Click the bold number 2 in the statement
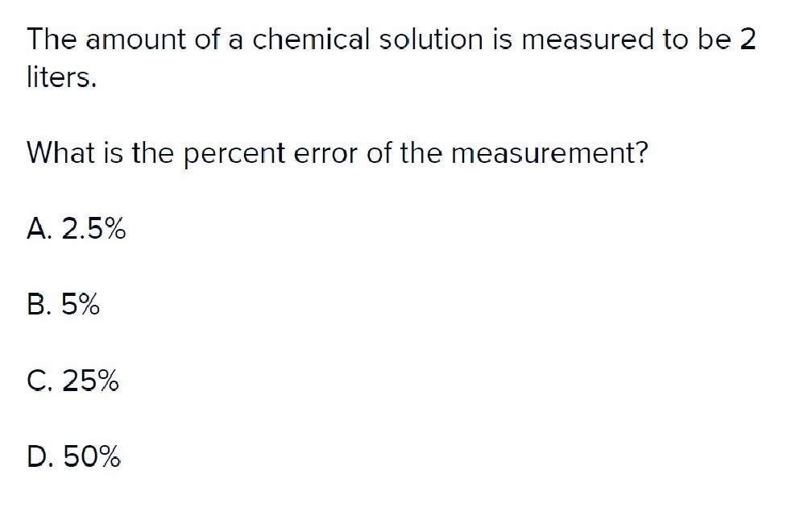This screenshot has width=812, height=508. point(748,40)
